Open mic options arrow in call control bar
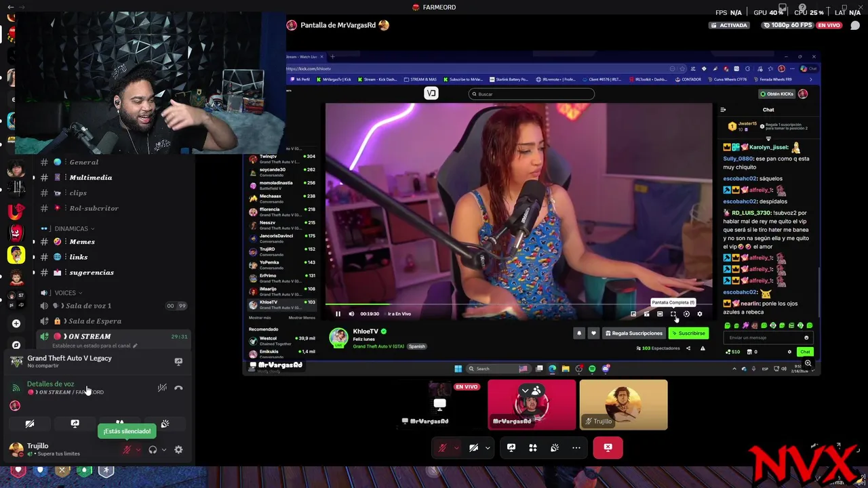This screenshot has width=868, height=488. [x=456, y=447]
